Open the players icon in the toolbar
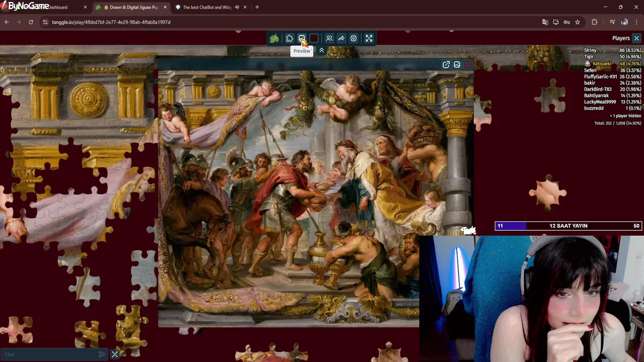Screen dimensions: 644x362 pyautogui.click(x=329, y=38)
